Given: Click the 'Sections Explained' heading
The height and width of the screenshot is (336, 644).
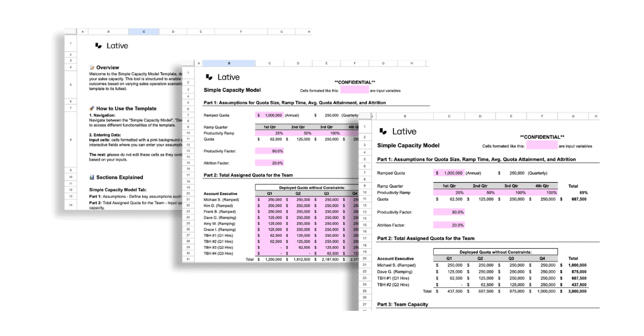Looking at the screenshot, I should 116,177.
